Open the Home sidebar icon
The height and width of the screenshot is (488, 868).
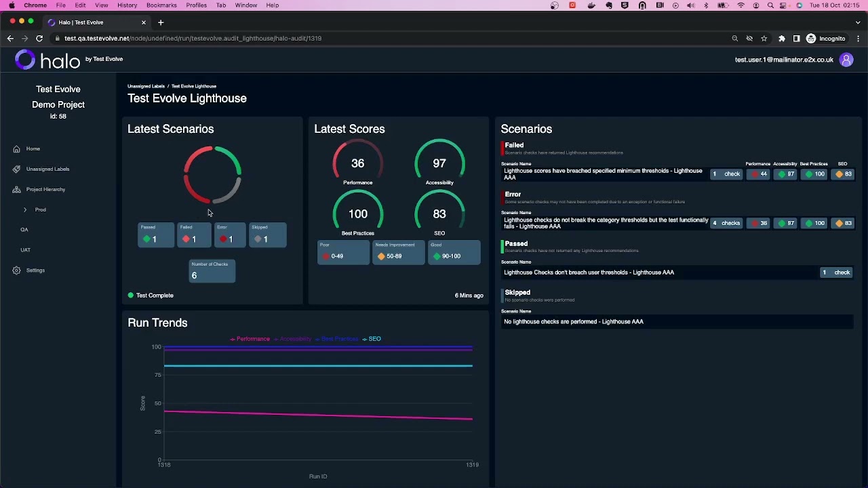click(16, 149)
